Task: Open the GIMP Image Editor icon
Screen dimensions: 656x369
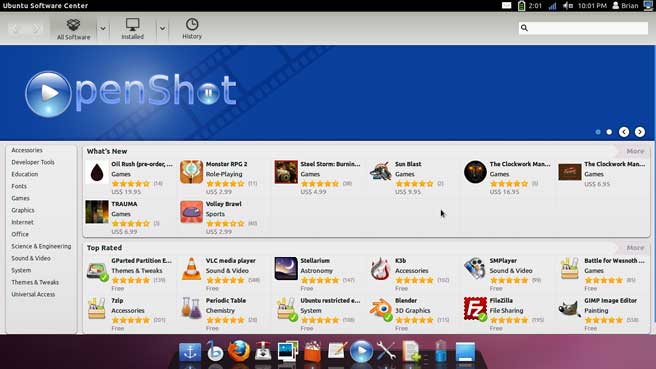Action: click(x=570, y=309)
